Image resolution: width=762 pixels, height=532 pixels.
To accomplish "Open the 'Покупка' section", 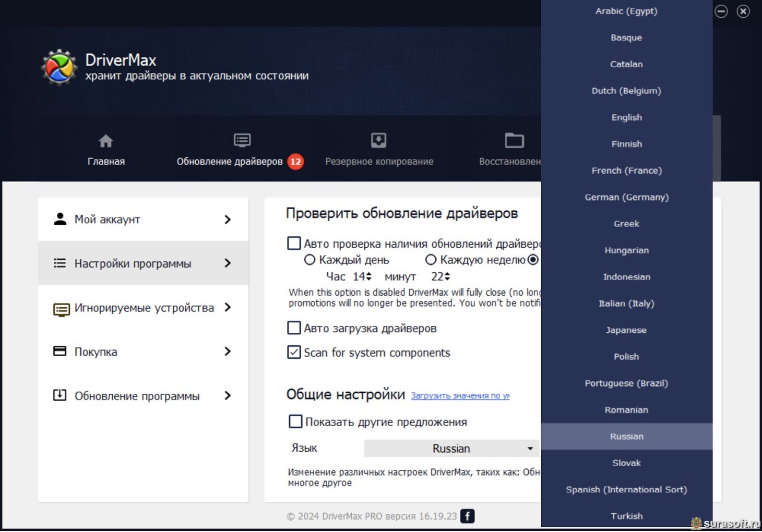I will click(x=143, y=352).
